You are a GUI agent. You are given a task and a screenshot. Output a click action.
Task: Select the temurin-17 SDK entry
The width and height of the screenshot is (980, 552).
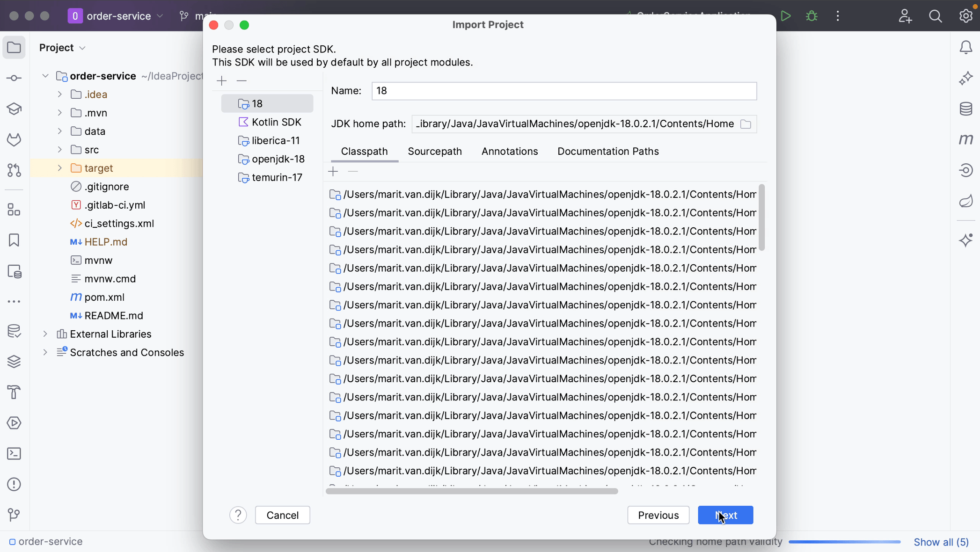click(277, 177)
